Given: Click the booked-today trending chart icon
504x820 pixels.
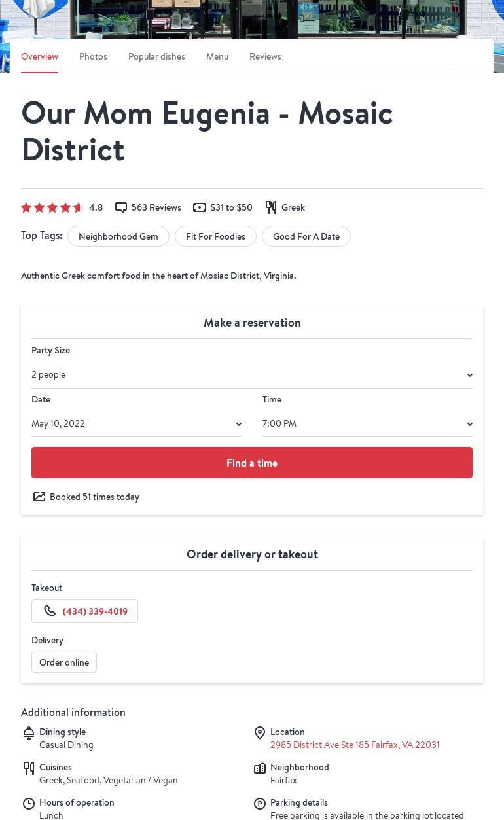Looking at the screenshot, I should (x=39, y=497).
